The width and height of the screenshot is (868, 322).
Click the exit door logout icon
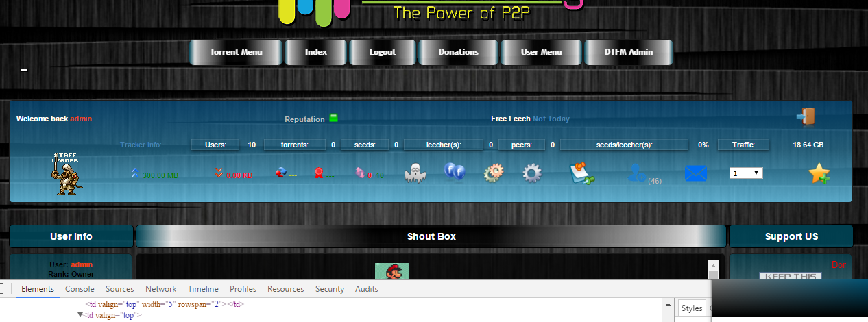coord(806,116)
